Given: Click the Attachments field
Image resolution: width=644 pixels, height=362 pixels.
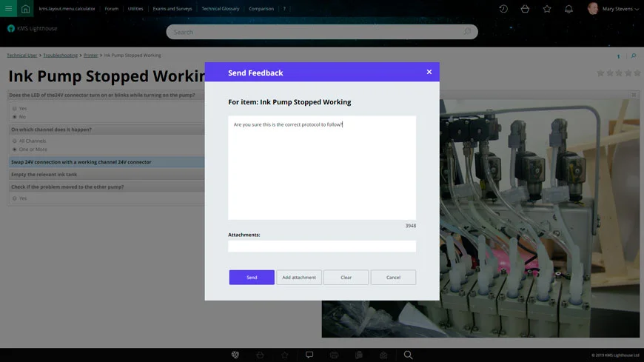Looking at the screenshot, I should (x=322, y=246).
